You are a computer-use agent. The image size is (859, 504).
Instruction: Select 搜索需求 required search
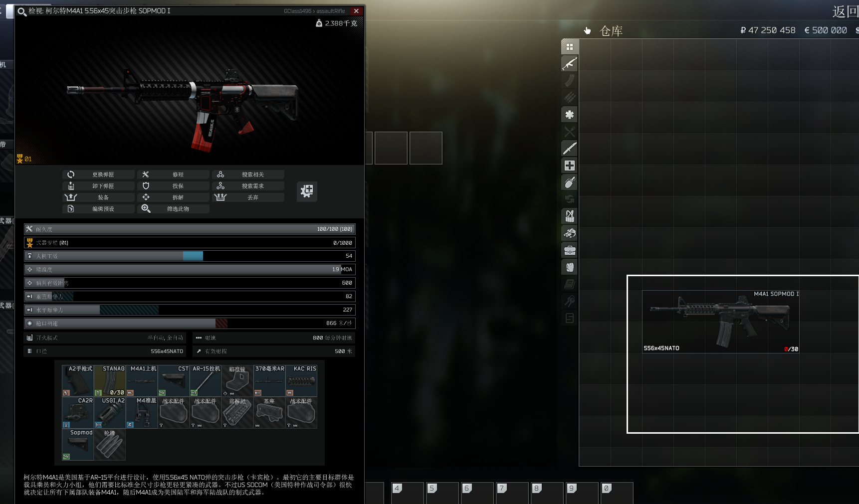(x=248, y=186)
